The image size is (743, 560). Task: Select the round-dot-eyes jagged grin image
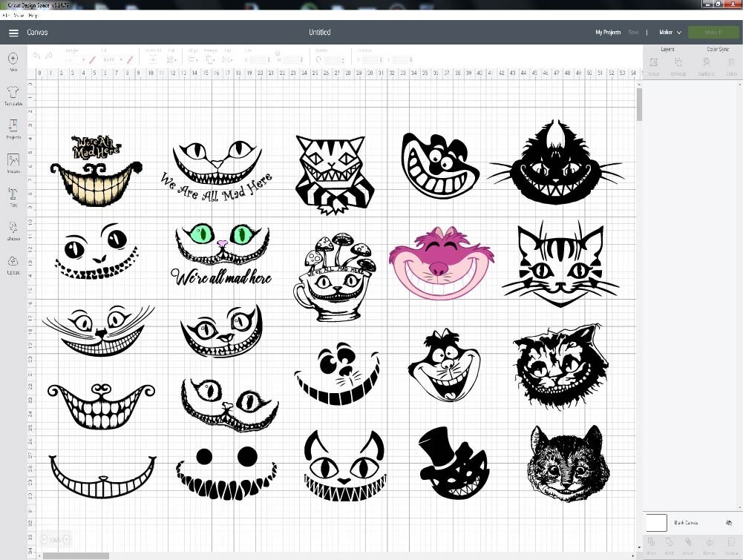coord(226,472)
